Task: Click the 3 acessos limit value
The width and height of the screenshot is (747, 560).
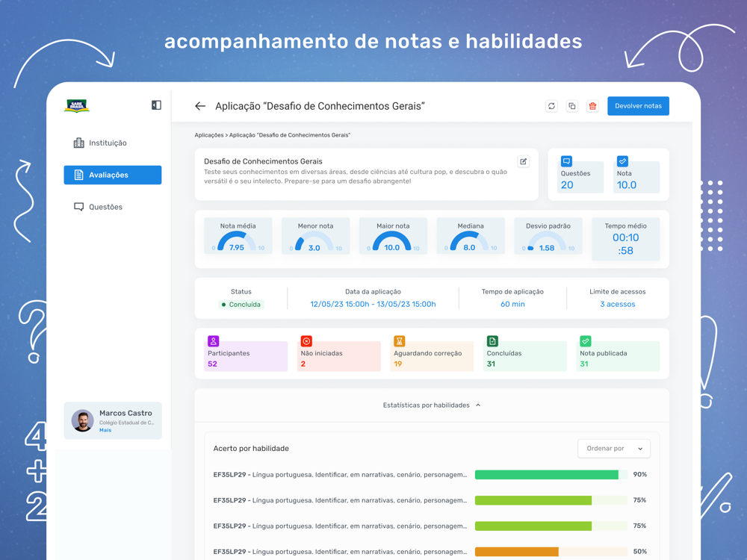Action: [x=618, y=305]
